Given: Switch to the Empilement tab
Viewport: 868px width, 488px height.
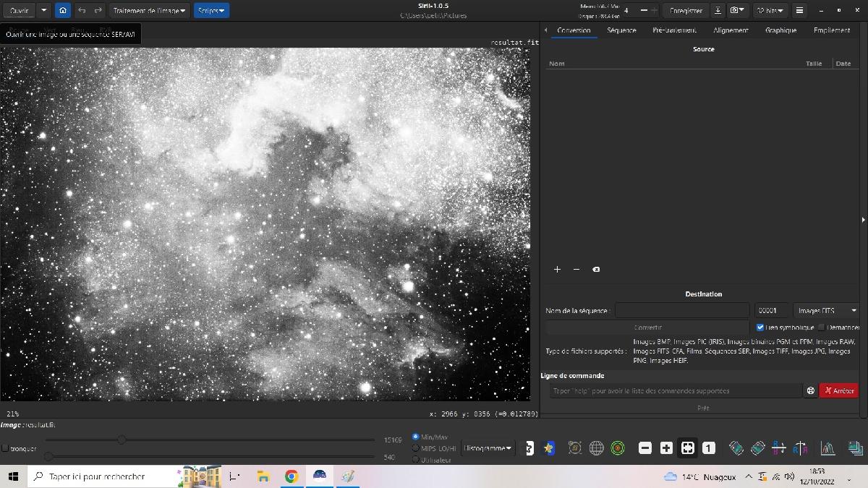Looking at the screenshot, I should pos(832,30).
